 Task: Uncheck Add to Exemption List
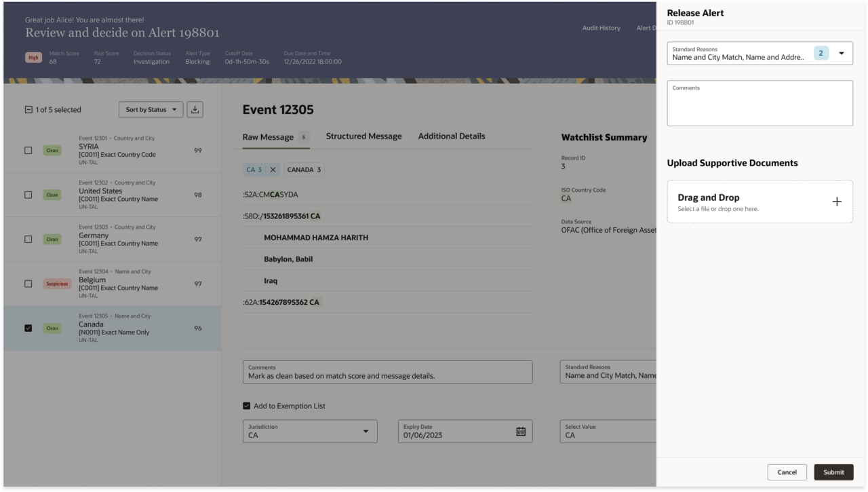point(247,406)
